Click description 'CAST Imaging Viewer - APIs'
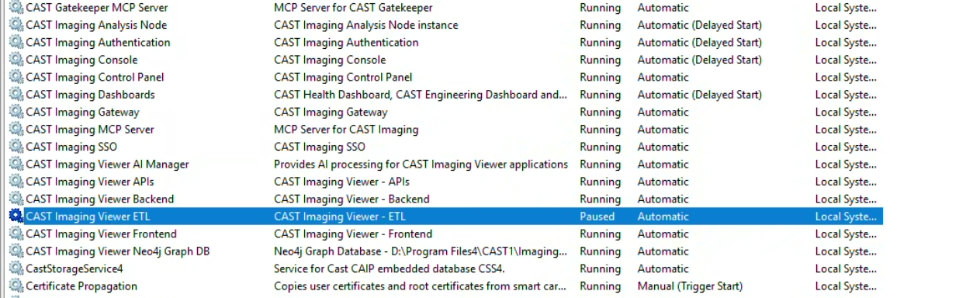The width and height of the screenshot is (980, 298). click(x=341, y=182)
